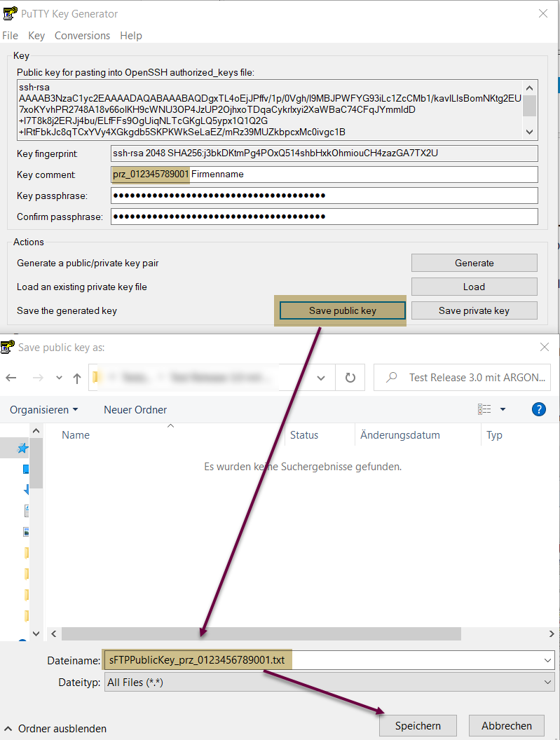
Task: Click the file list scroll left arrow
Action: [x=53, y=633]
